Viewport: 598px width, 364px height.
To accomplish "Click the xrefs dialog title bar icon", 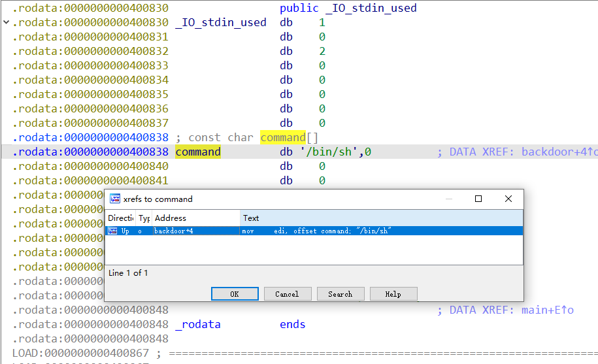I will tap(114, 199).
